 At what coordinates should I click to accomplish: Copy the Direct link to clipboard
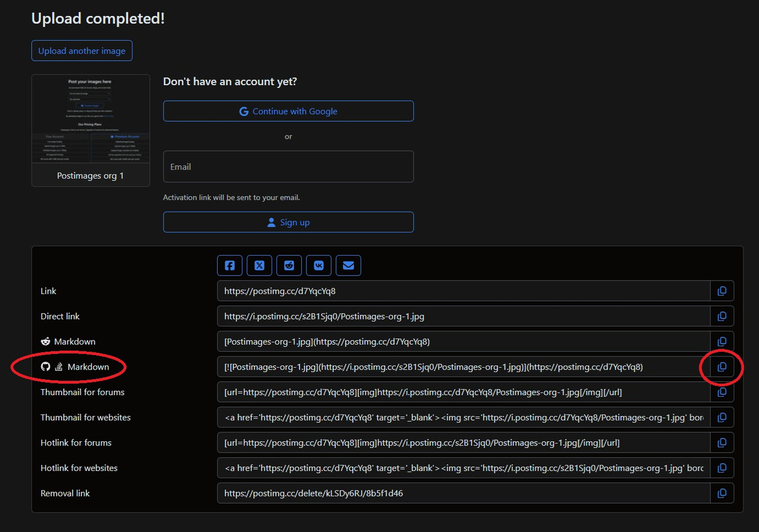coord(722,316)
